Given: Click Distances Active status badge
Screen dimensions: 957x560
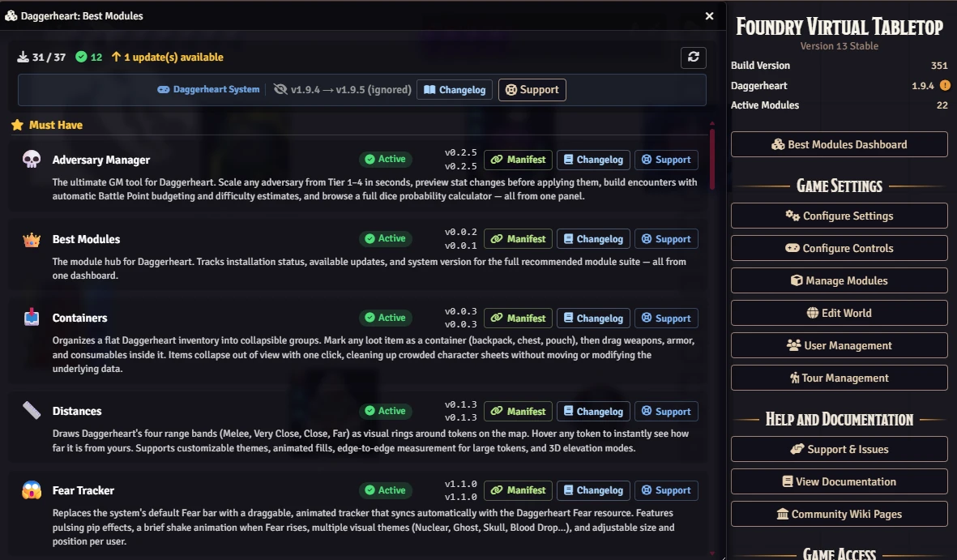Looking at the screenshot, I should [386, 411].
